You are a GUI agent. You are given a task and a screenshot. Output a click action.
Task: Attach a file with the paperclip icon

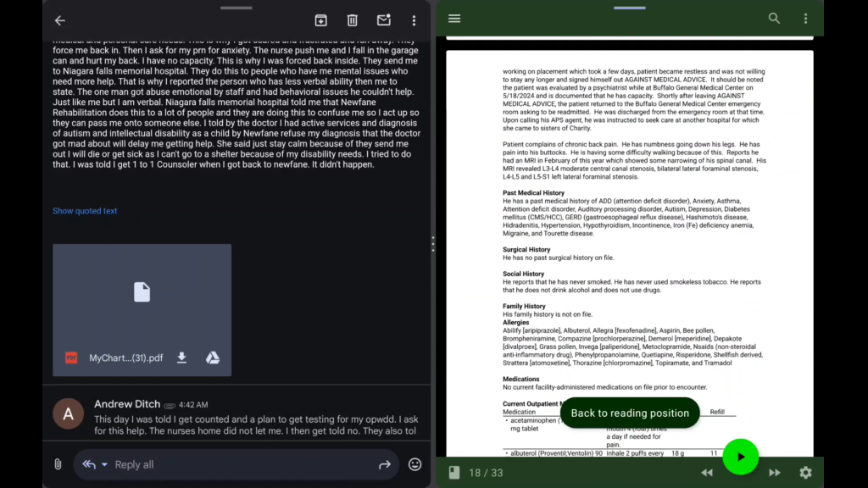click(x=58, y=464)
